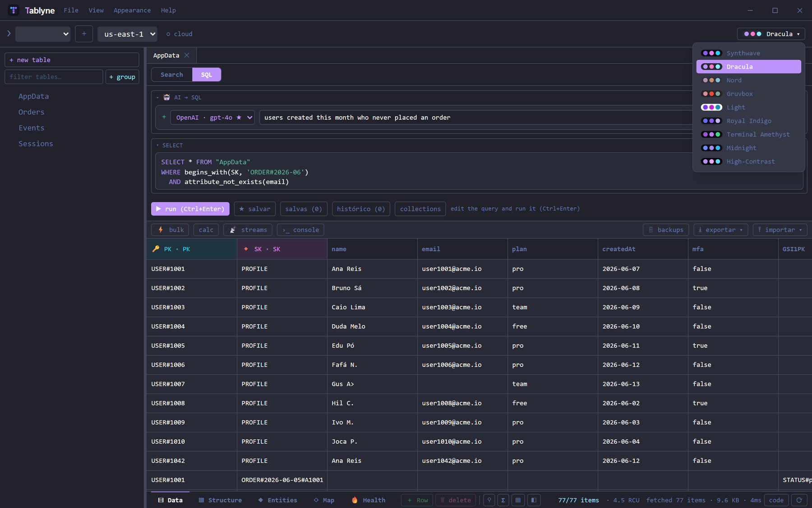The height and width of the screenshot is (508, 812).
Task: Open the calc tool
Action: pyautogui.click(x=206, y=230)
